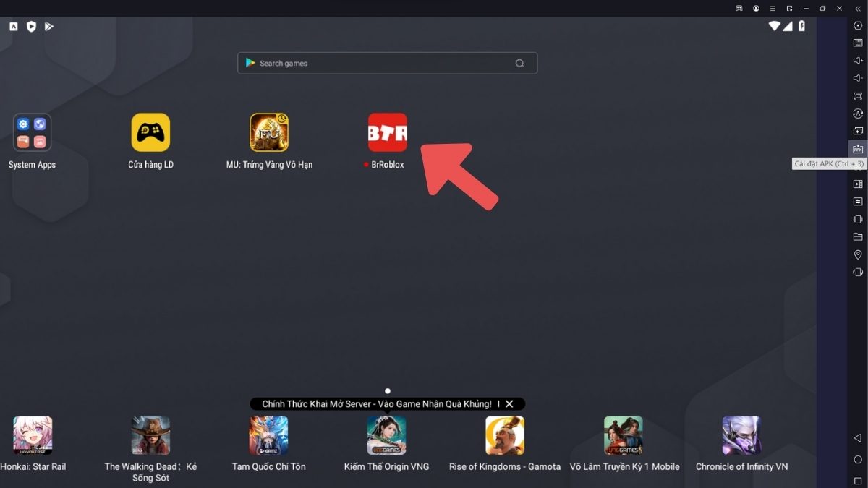The height and width of the screenshot is (488, 868).
Task: Launch the BrRoblox app
Action: pyautogui.click(x=386, y=132)
